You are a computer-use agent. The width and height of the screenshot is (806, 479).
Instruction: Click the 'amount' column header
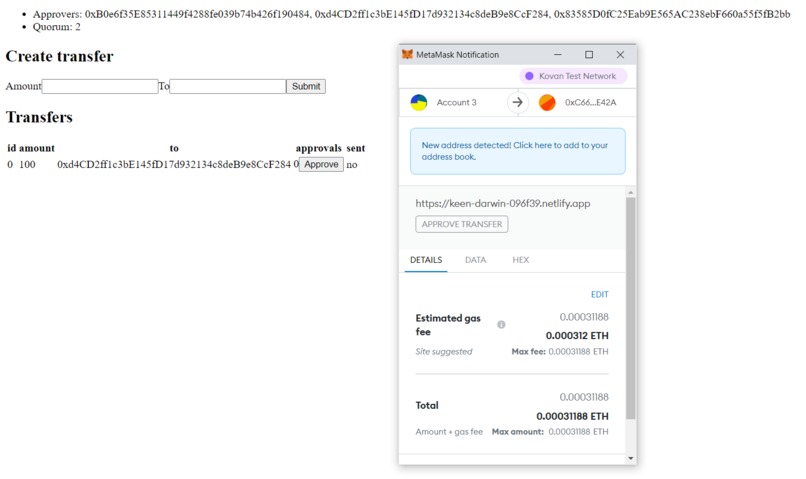tap(36, 148)
